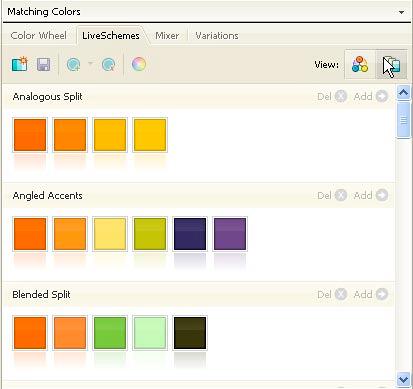Select third amber swatch in Analogous Split
413x389 pixels.
tap(110, 135)
